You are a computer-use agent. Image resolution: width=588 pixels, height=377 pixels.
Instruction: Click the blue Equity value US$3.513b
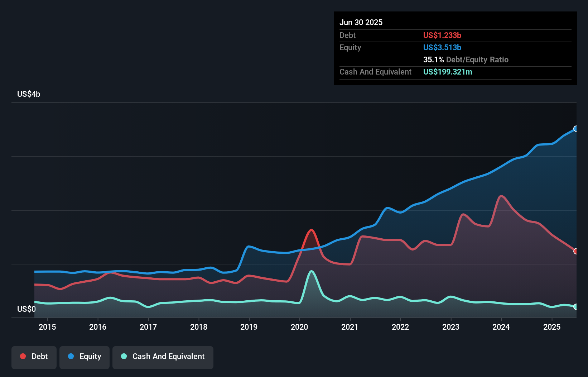[x=442, y=47]
